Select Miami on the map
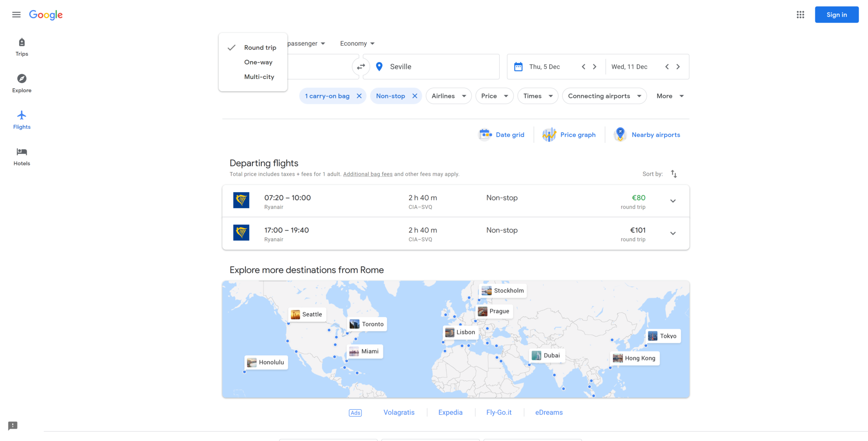Screen dimensions: 868x441 (x=365, y=352)
